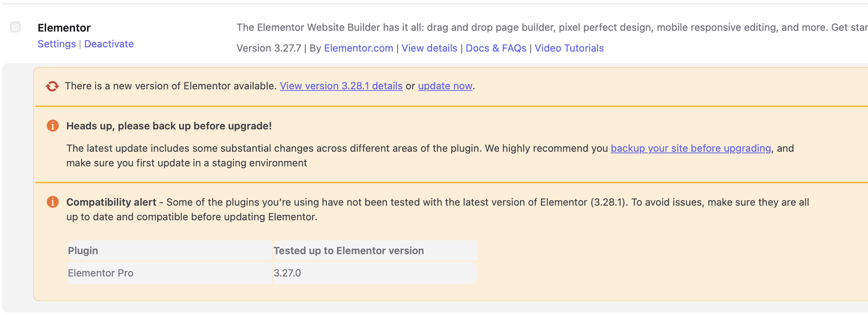
Task: Click the 3.27.0 tested version cell
Action: click(375, 273)
